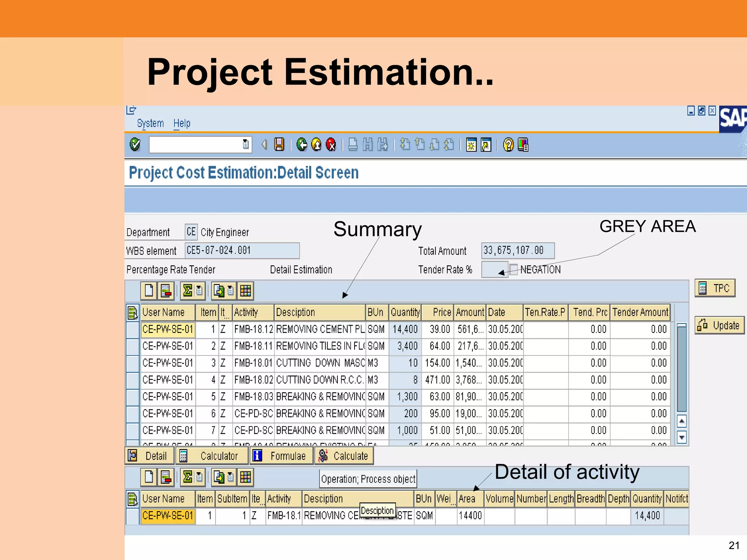Click the Calculate button
This screenshot has height=560, width=747.
coord(344,456)
